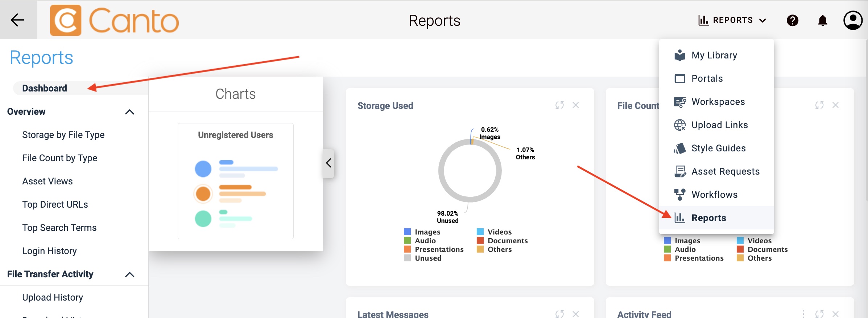Refresh the Storage Used widget
The height and width of the screenshot is (318, 868).
(559, 105)
